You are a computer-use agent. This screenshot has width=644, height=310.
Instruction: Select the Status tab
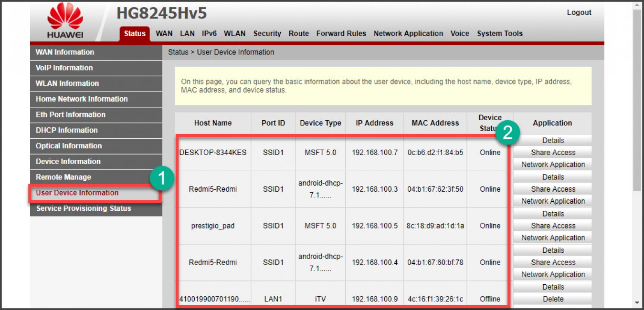tap(135, 34)
